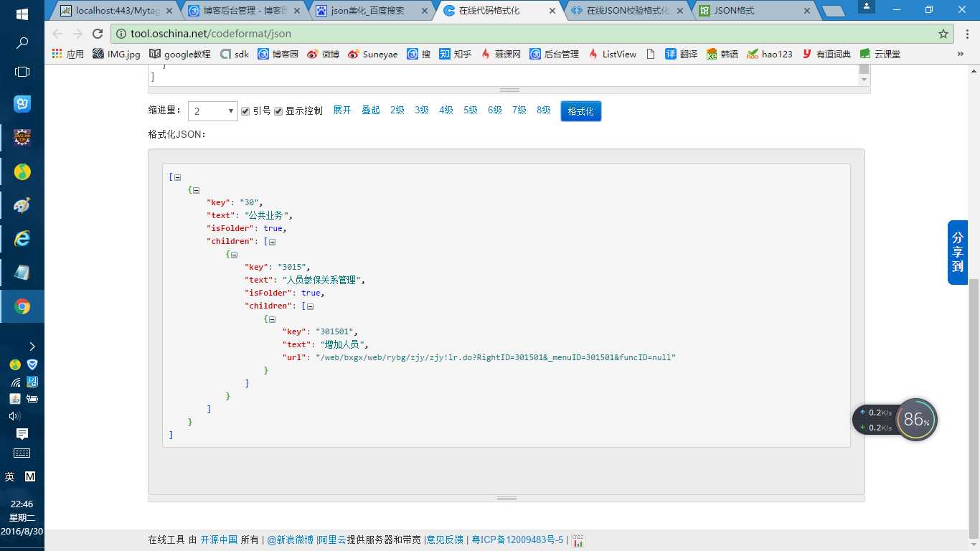Image resolution: width=980 pixels, height=551 pixels.
Task: Collapse the object containing key "3015"
Action: click(234, 255)
